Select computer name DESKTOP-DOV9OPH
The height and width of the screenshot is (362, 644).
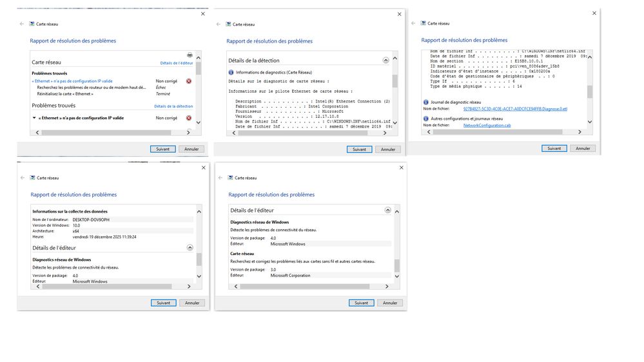91,220
